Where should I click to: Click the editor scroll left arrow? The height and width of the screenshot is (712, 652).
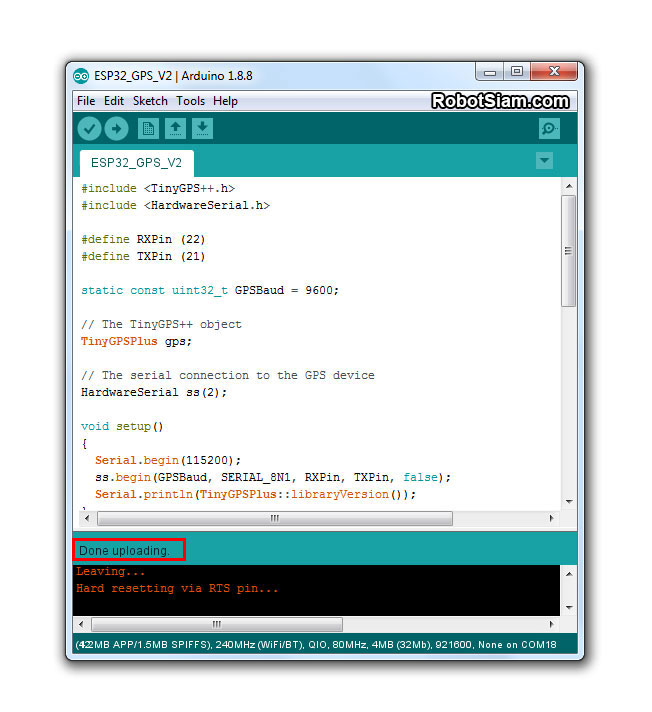tap(87, 518)
